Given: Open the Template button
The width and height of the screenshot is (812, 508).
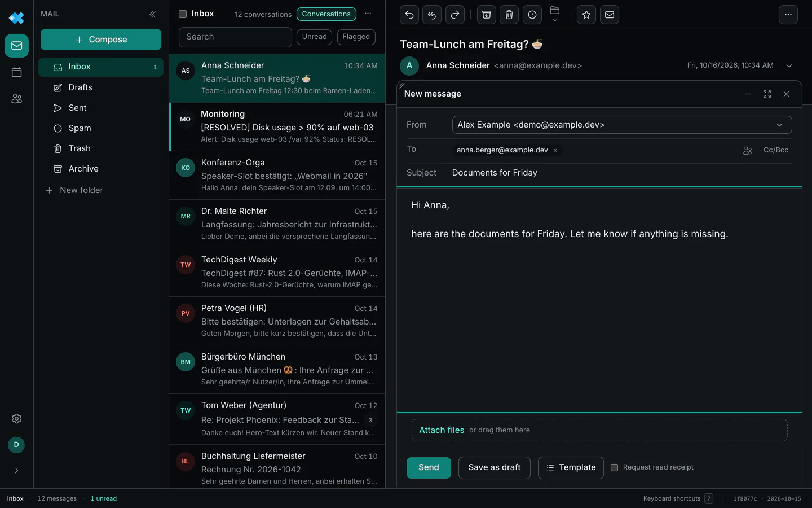Looking at the screenshot, I should tap(571, 468).
